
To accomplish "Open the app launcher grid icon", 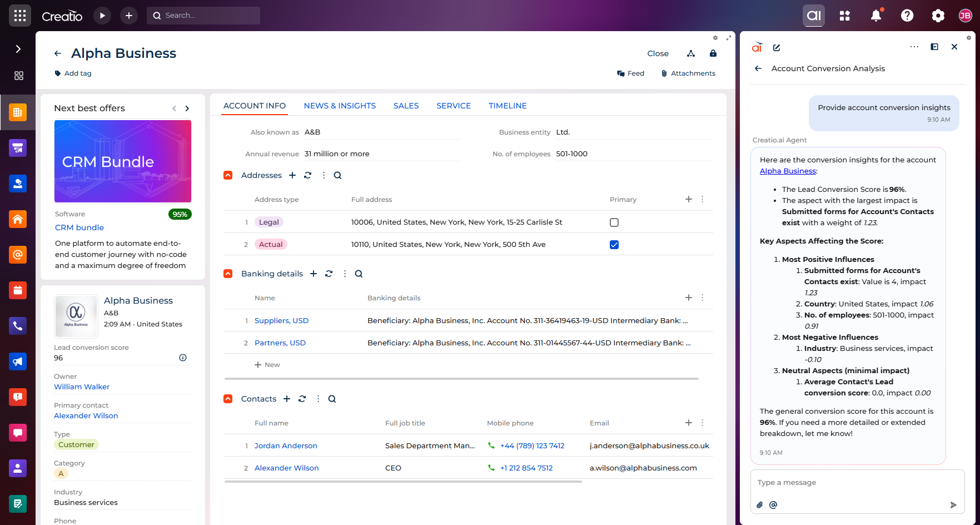I will [x=20, y=16].
